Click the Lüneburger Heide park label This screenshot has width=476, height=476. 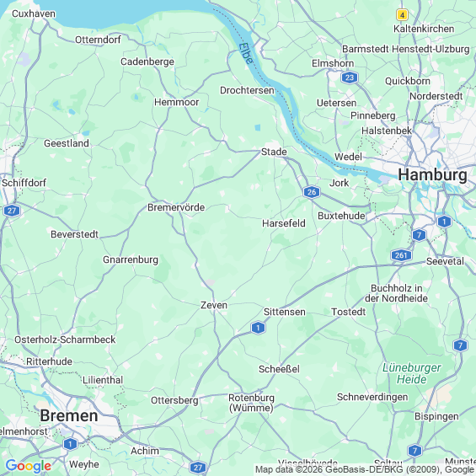412,373
